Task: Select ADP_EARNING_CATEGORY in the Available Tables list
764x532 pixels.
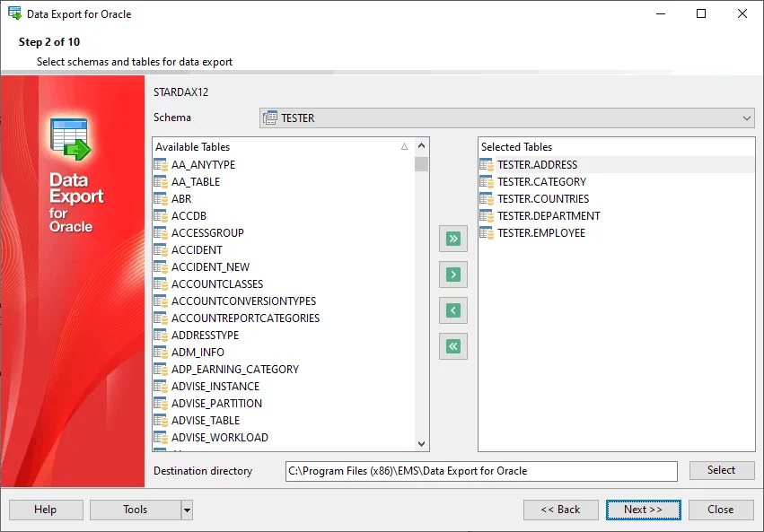Action: click(235, 370)
